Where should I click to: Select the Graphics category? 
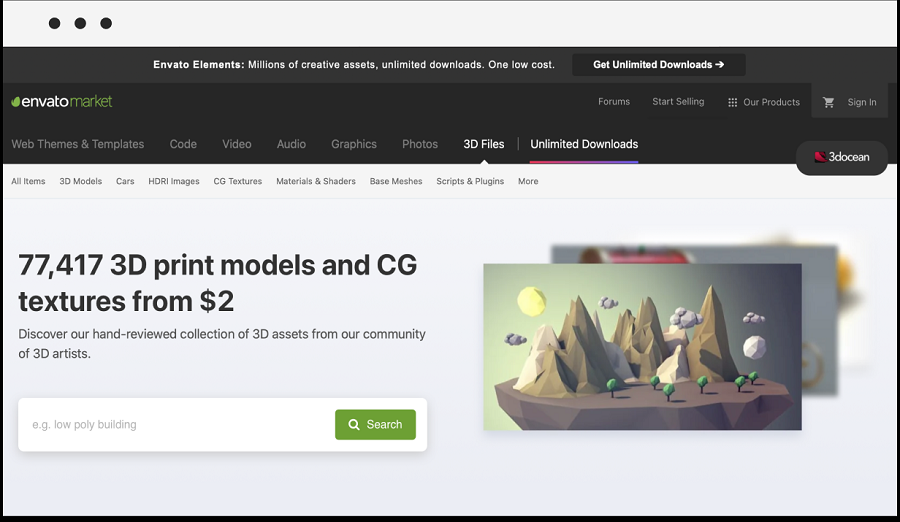pos(354,144)
